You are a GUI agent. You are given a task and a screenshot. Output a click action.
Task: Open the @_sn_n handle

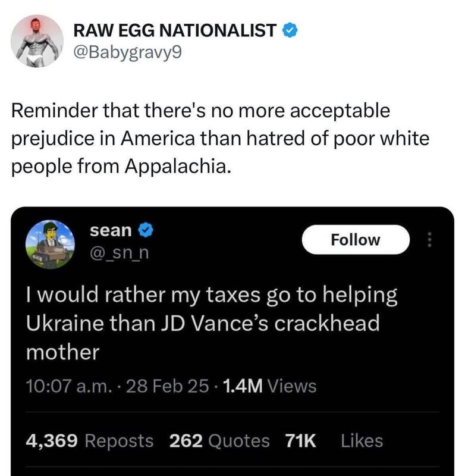(x=119, y=255)
